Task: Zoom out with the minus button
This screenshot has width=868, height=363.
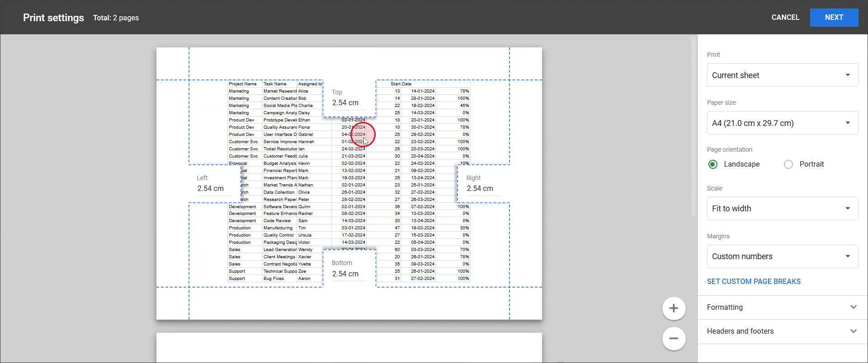Action: tap(674, 339)
